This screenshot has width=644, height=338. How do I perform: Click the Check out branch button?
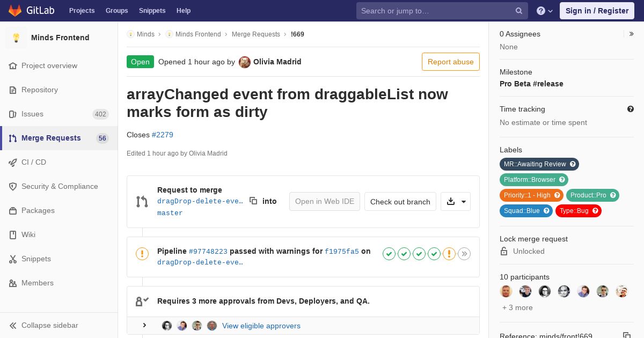(x=400, y=202)
